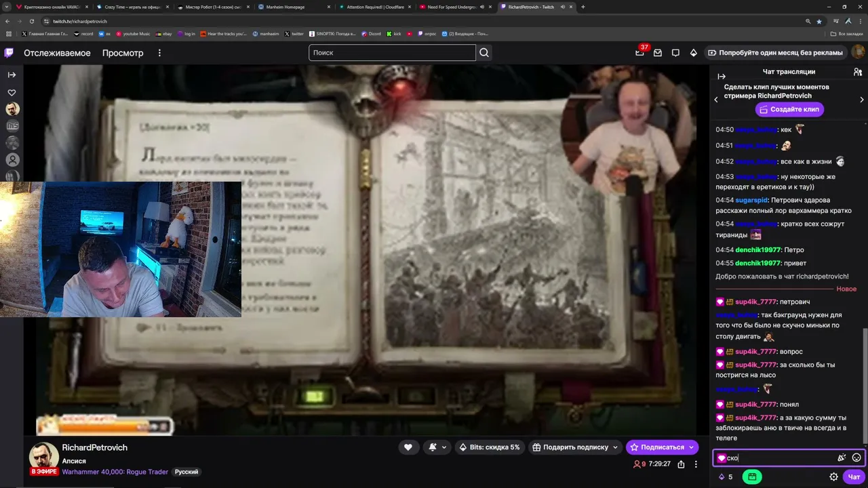The image size is (868, 488).
Task: Toggle follow with the heart button under the stream
Action: tap(408, 447)
